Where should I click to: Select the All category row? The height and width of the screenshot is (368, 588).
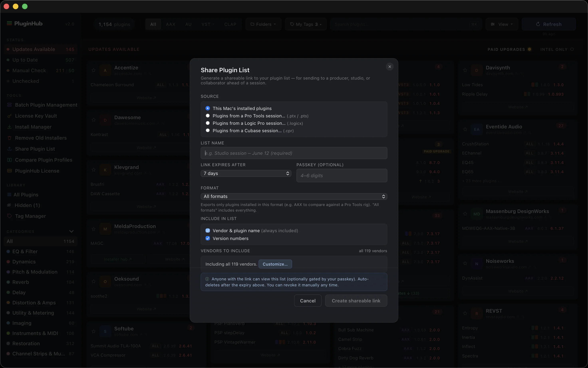[41, 241]
